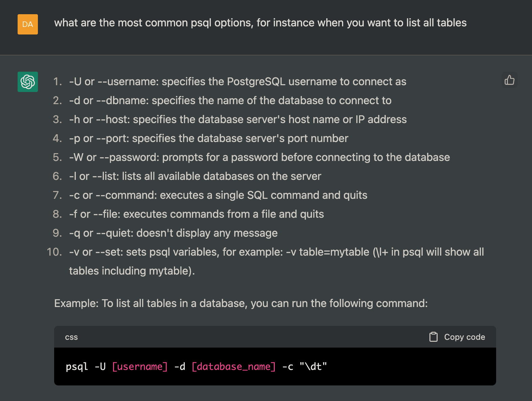
Task: Click [username] in the code block
Action: 140,367
